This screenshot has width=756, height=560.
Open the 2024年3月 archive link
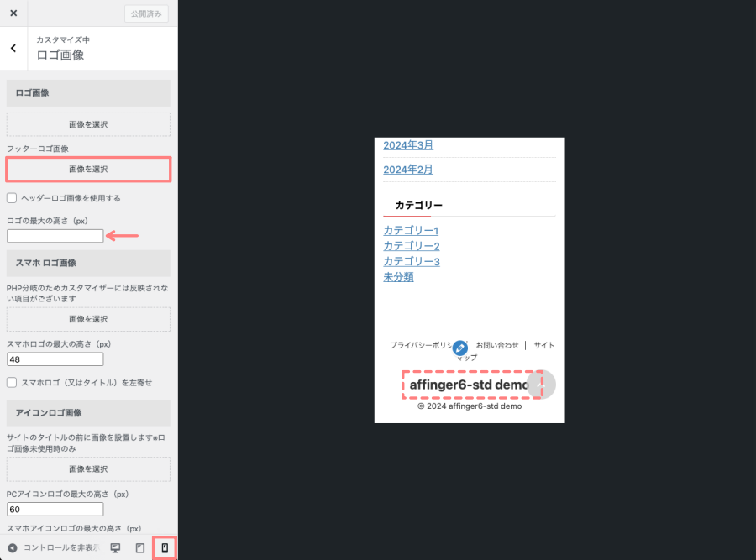point(407,145)
